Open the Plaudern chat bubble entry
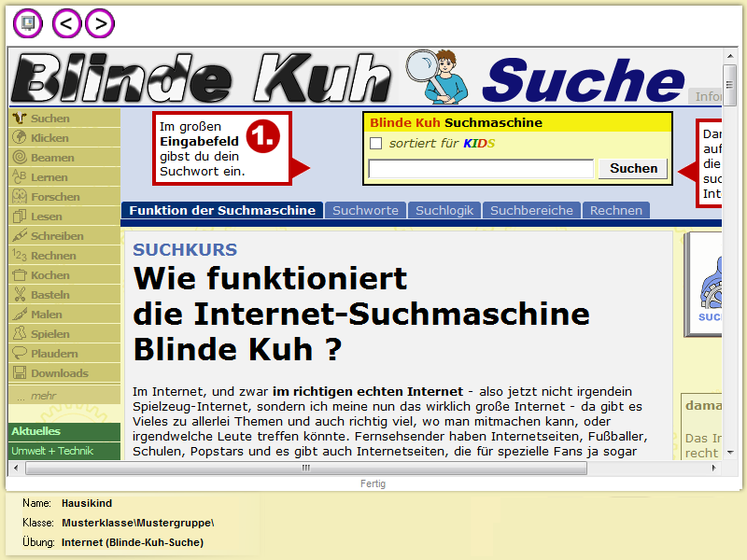The image size is (747, 560). (x=19, y=354)
